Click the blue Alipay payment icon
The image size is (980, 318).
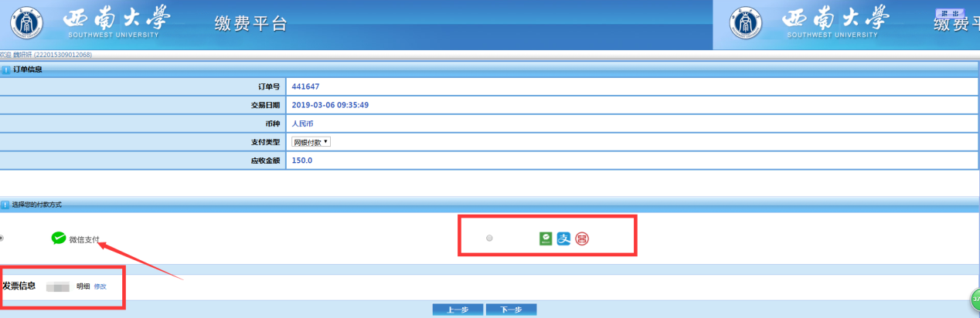(x=563, y=239)
